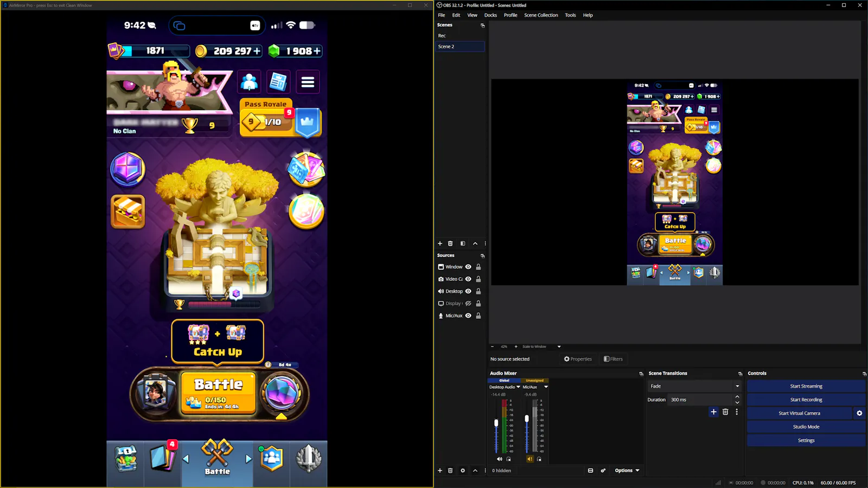Increase transition duration with up arrow
This screenshot has height=488, width=868.
(737, 397)
